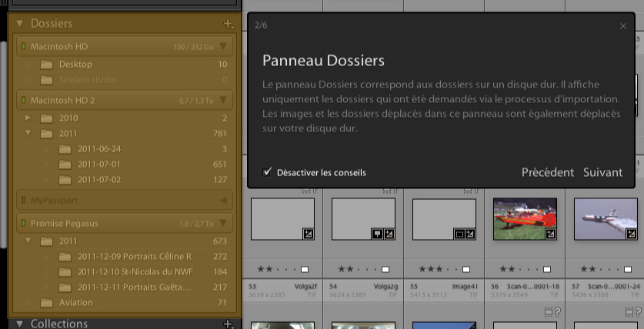Screen dimensions: 644x329
Task: Click the crop badge on the grey thumbnail
Action: pyautogui.click(x=459, y=234)
